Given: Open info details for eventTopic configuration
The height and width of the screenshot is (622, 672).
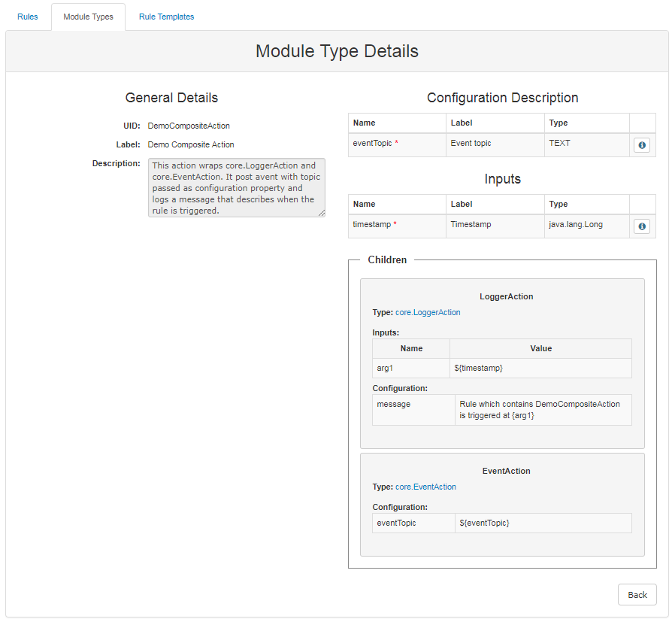Looking at the screenshot, I should (x=641, y=144).
